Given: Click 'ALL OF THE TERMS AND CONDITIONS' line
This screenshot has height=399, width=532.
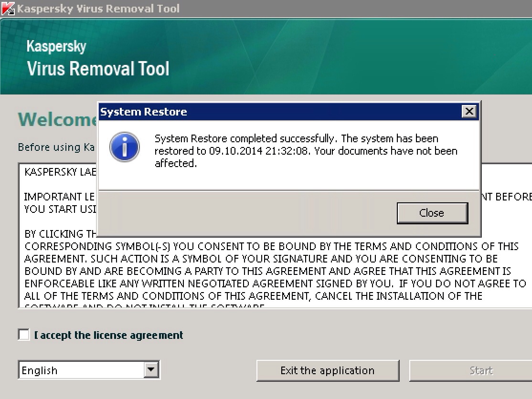Looking at the screenshot, I should (x=253, y=296).
